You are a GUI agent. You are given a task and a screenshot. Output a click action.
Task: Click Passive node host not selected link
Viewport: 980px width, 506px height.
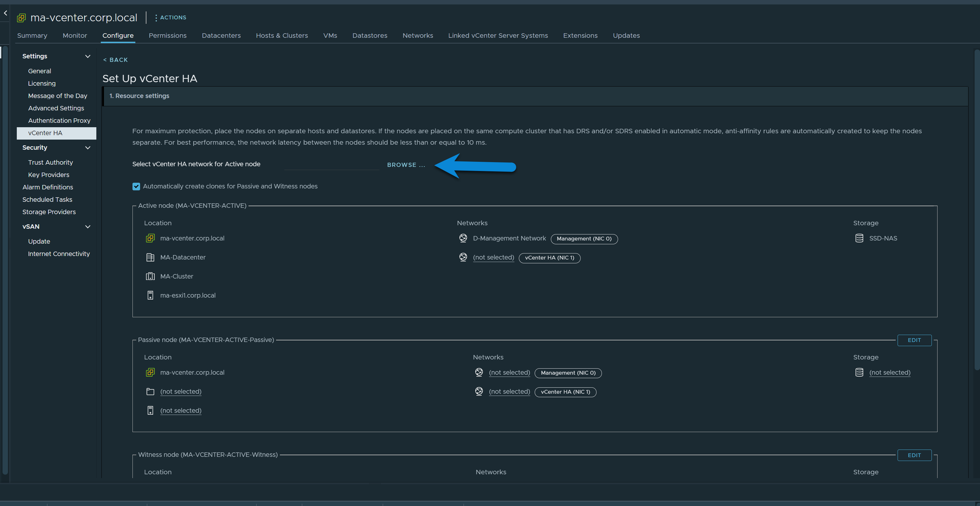tap(181, 411)
